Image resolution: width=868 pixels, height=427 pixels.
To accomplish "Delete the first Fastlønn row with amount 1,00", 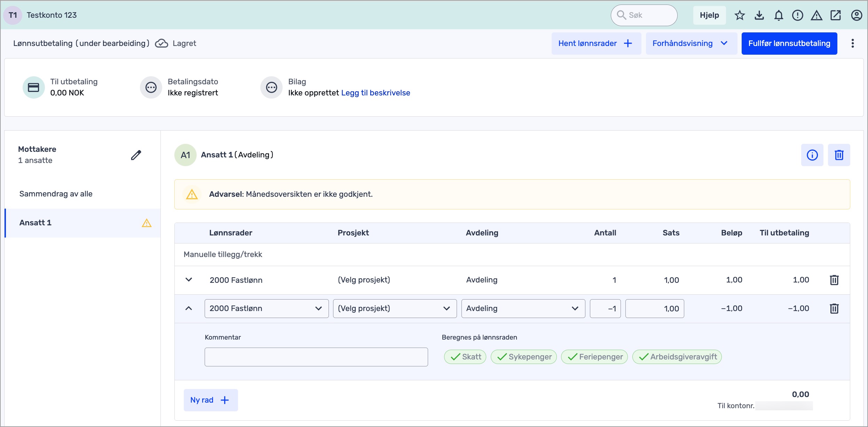I will tap(834, 280).
